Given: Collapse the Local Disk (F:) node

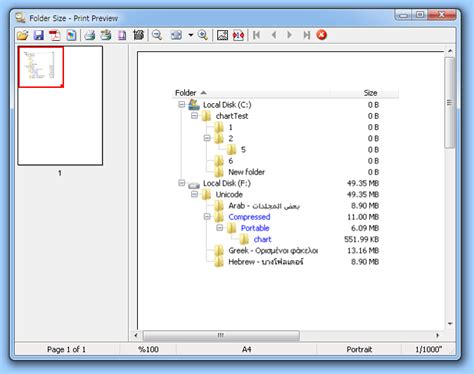Looking at the screenshot, I should 182,183.
